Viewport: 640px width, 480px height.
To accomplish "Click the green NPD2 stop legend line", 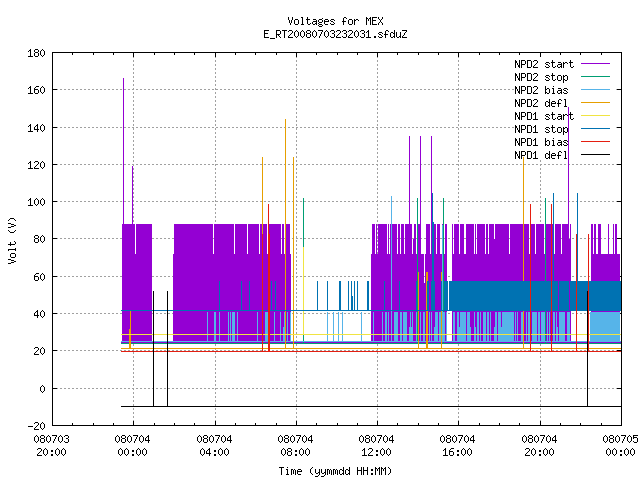I will point(595,77).
